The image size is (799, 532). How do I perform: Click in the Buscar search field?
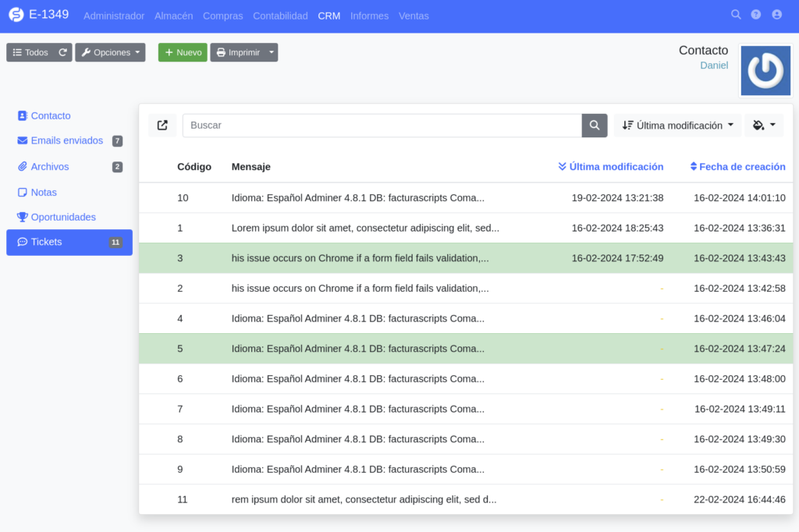[x=382, y=126]
